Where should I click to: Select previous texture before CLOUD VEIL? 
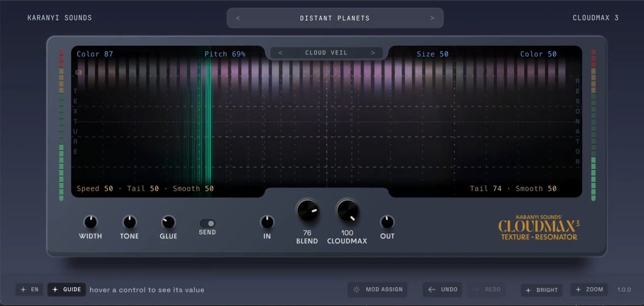click(x=280, y=53)
